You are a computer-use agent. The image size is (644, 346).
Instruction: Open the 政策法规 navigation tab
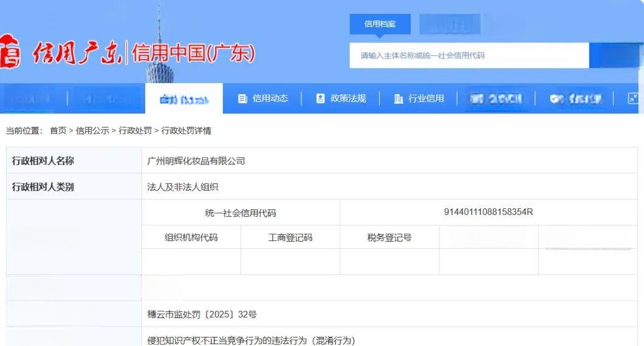tap(341, 98)
